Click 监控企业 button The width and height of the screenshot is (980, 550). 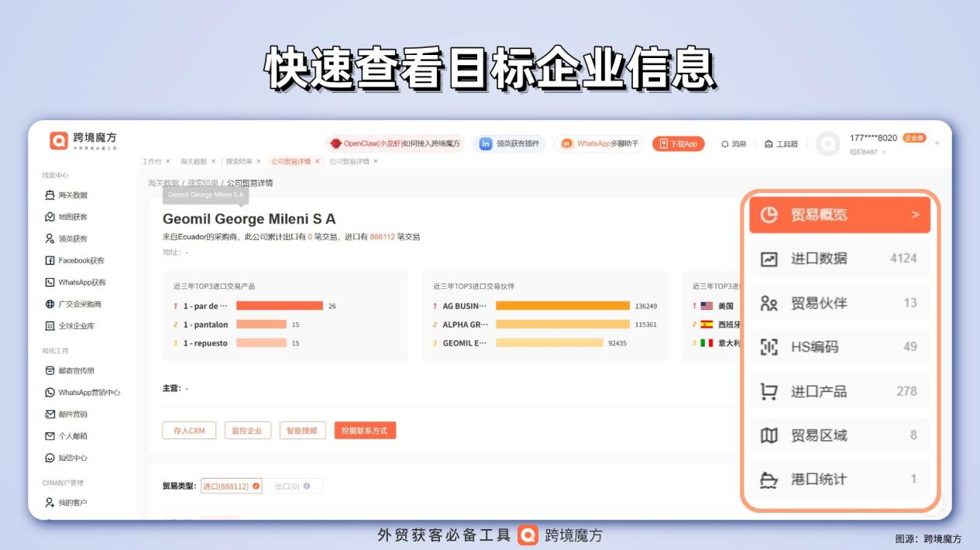pyautogui.click(x=248, y=431)
